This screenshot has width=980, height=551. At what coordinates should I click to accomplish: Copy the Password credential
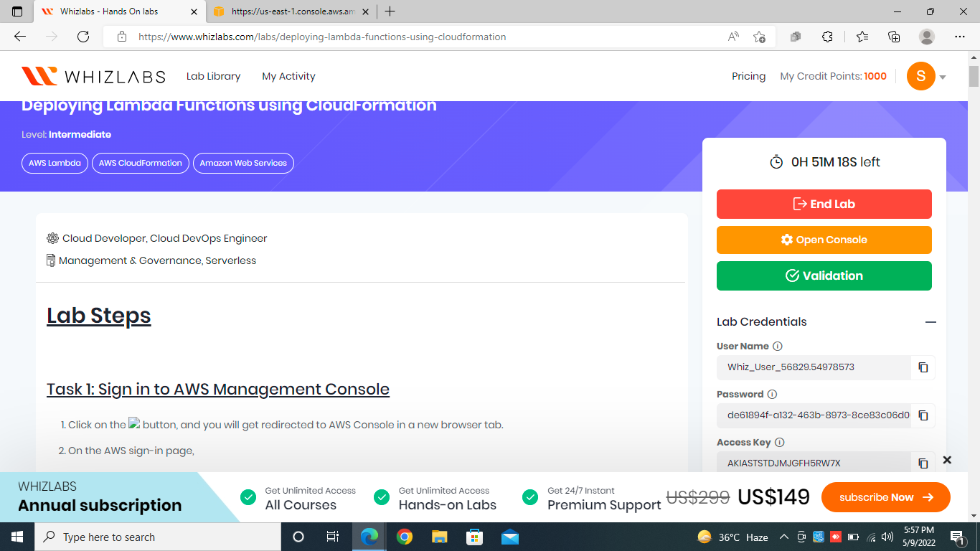click(x=923, y=415)
